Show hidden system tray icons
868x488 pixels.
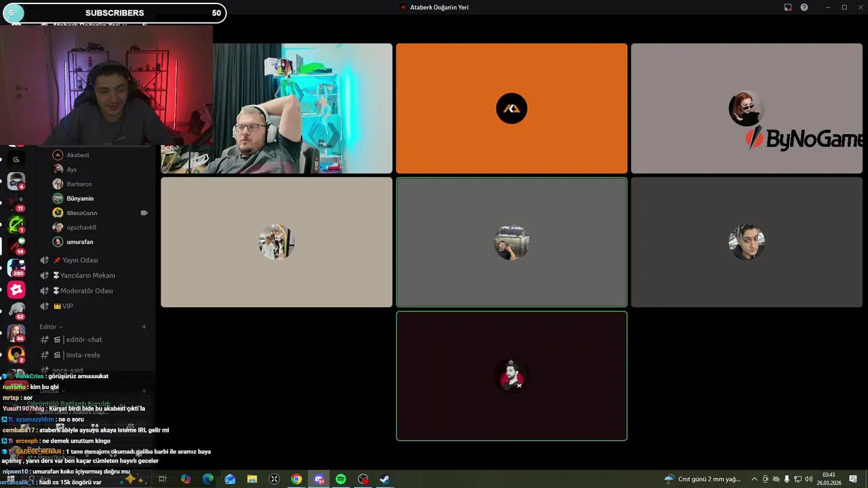[x=754, y=479]
